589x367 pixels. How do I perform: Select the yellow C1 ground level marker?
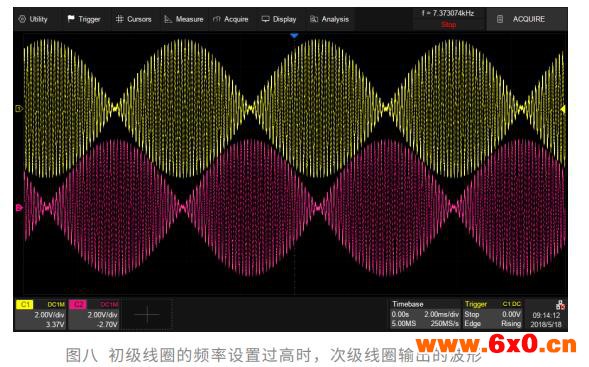[x=19, y=109]
